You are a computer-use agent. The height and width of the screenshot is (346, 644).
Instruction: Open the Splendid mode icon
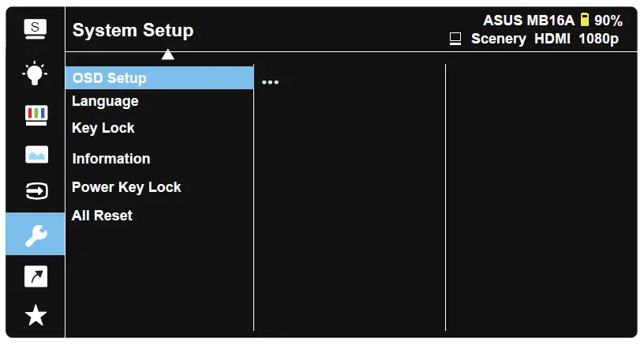(36, 28)
